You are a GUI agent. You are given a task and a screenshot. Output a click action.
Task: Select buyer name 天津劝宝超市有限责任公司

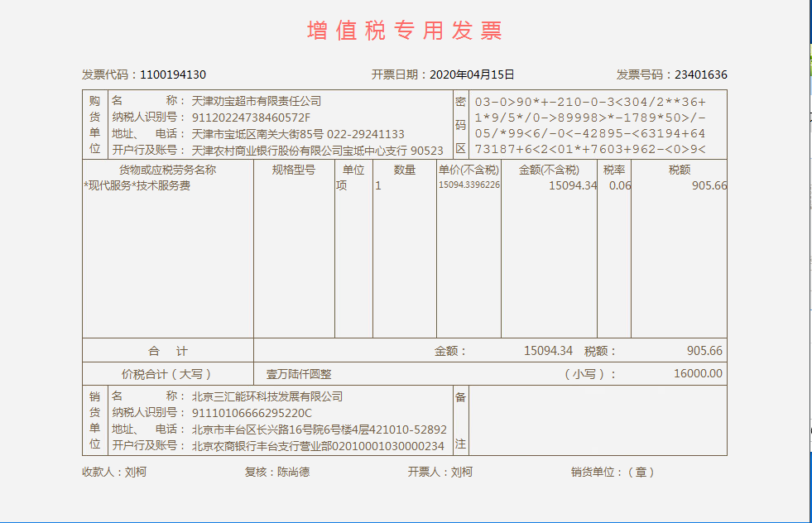(x=257, y=101)
